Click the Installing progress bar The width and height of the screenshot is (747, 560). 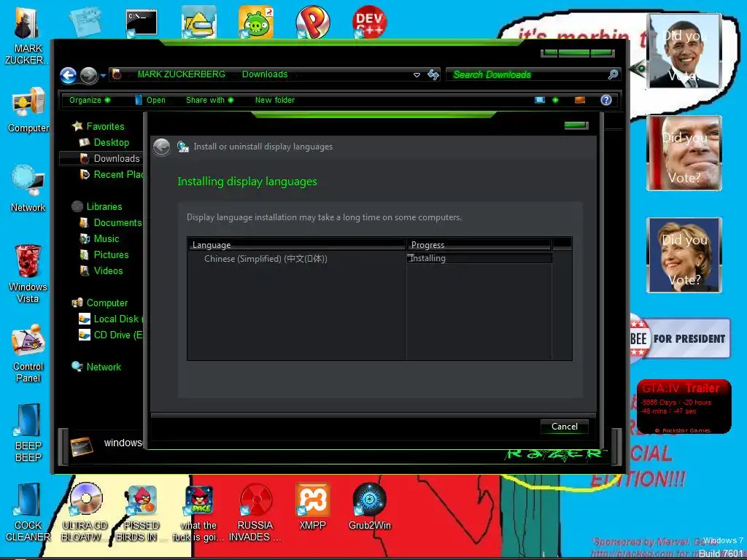pos(479,258)
